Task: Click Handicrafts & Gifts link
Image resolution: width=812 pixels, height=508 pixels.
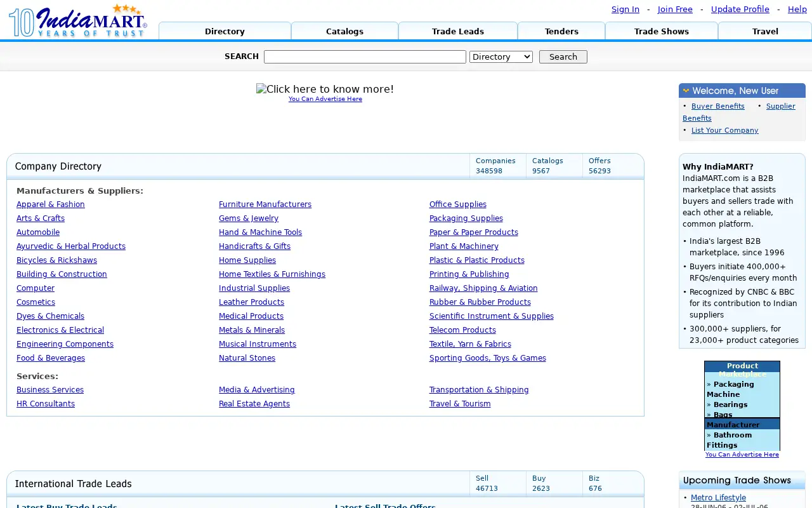Action: (254, 246)
